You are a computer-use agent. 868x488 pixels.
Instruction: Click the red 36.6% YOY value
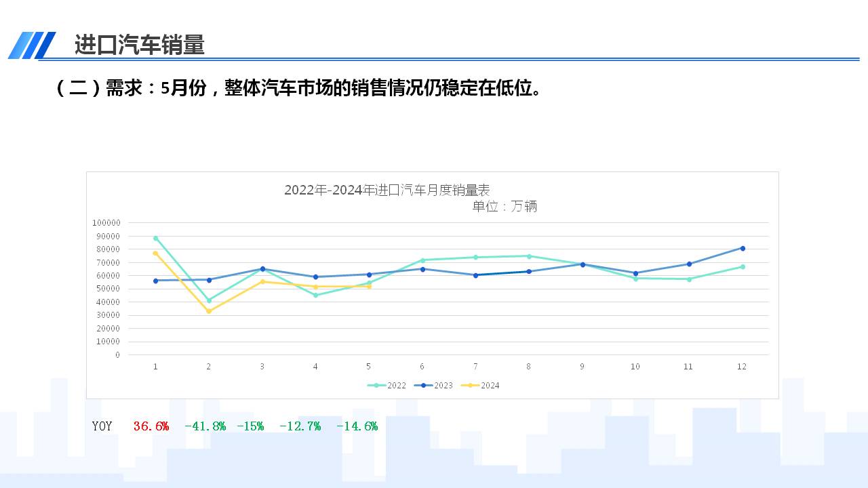(x=151, y=426)
